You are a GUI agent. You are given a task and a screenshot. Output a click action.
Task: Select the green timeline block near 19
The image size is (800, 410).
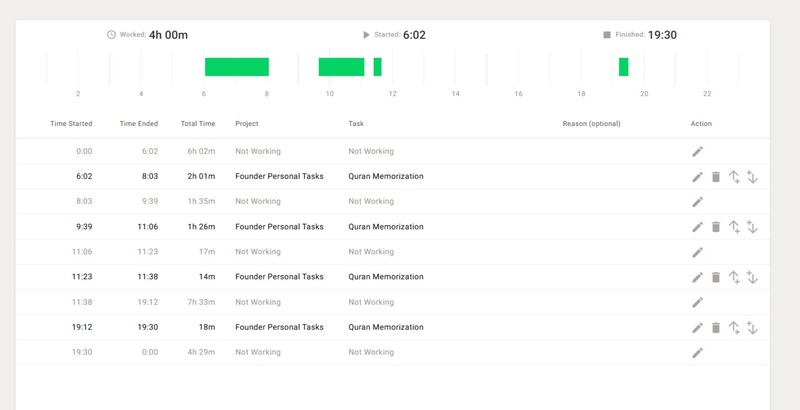(623, 67)
